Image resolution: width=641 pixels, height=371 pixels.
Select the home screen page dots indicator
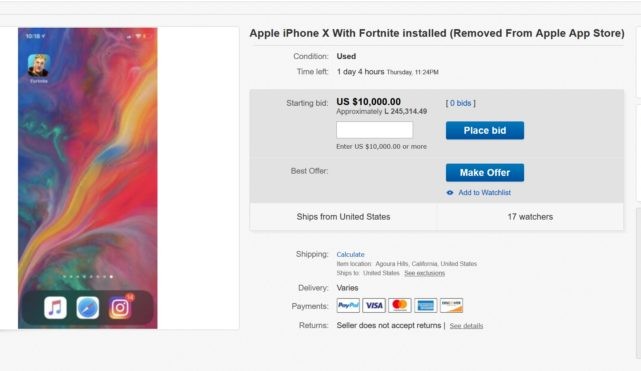click(x=87, y=277)
